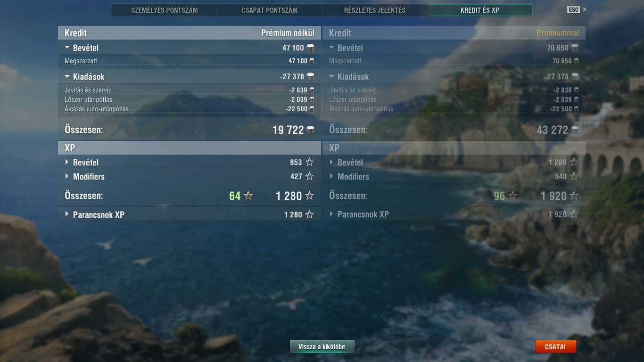Click the star icon next to 853 XP
644x362 pixels.
[x=309, y=162]
